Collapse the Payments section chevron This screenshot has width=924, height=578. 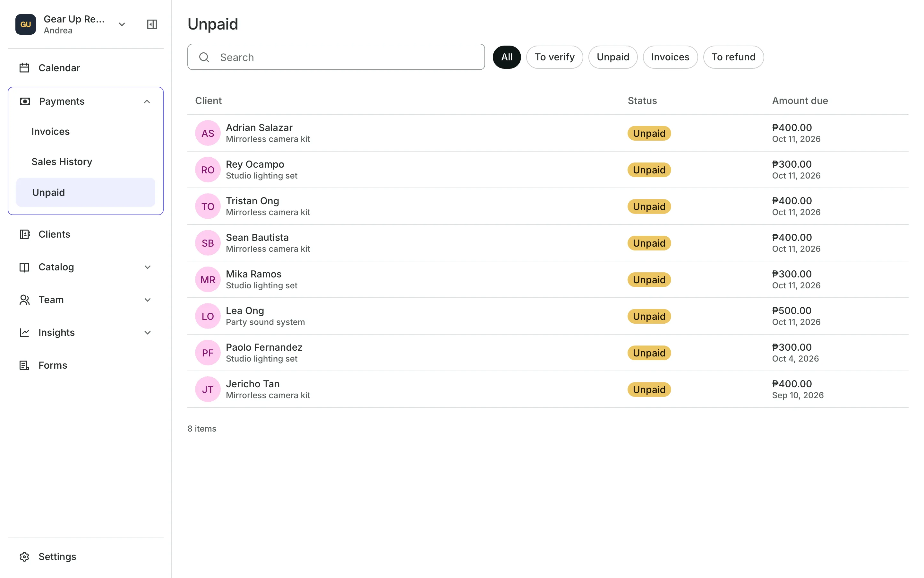(x=147, y=101)
